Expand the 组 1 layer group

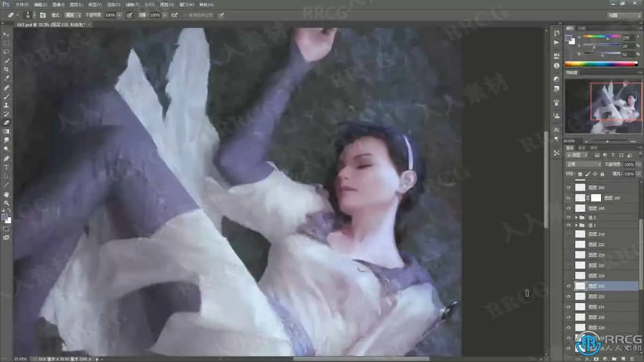[576, 226]
